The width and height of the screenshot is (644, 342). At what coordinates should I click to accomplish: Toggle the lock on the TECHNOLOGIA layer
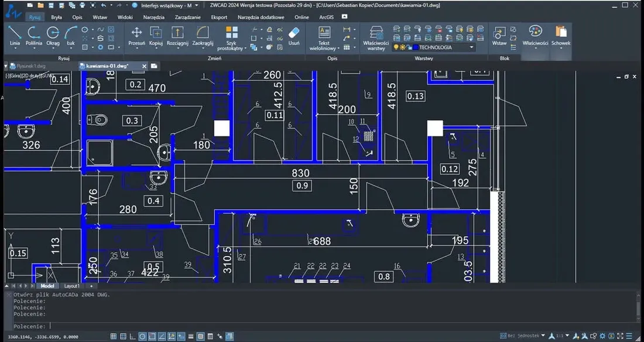pos(407,46)
